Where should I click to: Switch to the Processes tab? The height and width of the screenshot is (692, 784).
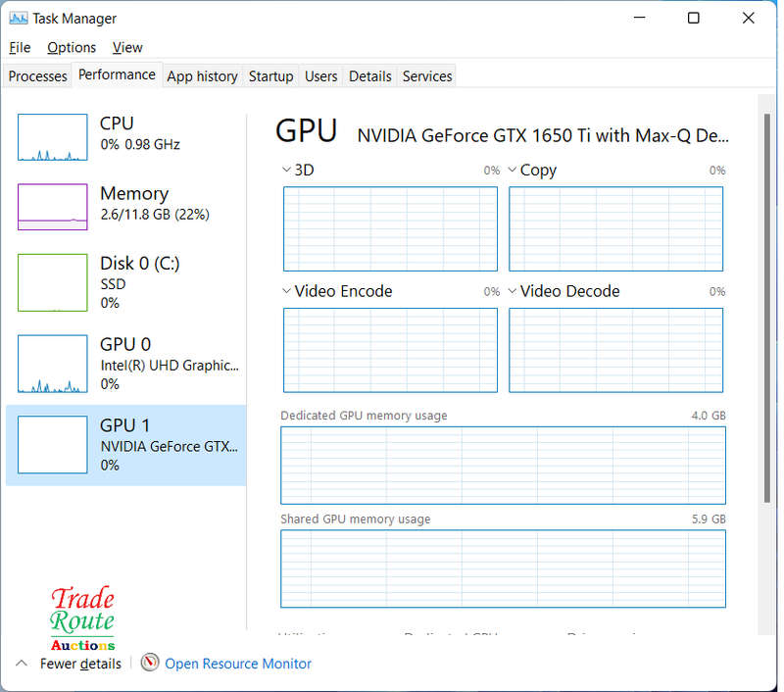37,76
